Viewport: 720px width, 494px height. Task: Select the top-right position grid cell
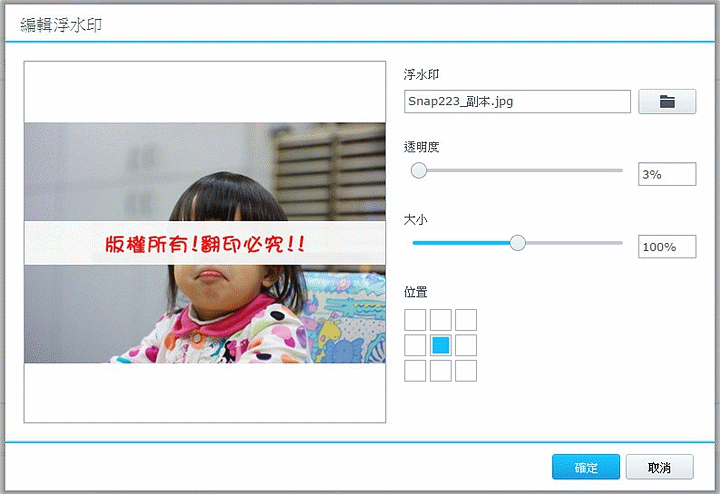(x=466, y=320)
